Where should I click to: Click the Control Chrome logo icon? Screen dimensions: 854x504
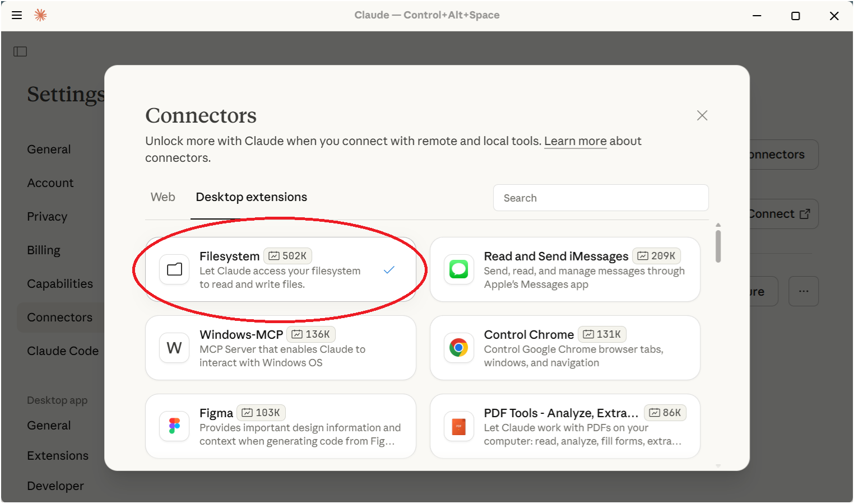(459, 348)
